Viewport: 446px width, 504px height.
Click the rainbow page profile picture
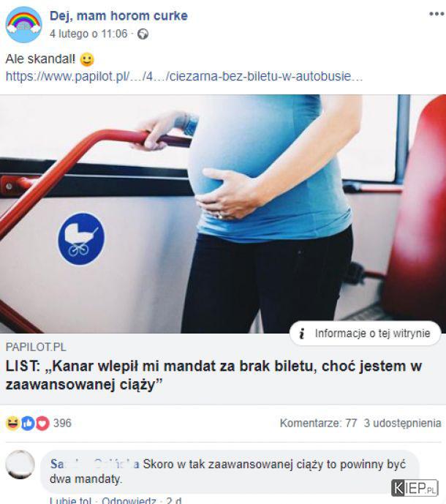click(24, 25)
